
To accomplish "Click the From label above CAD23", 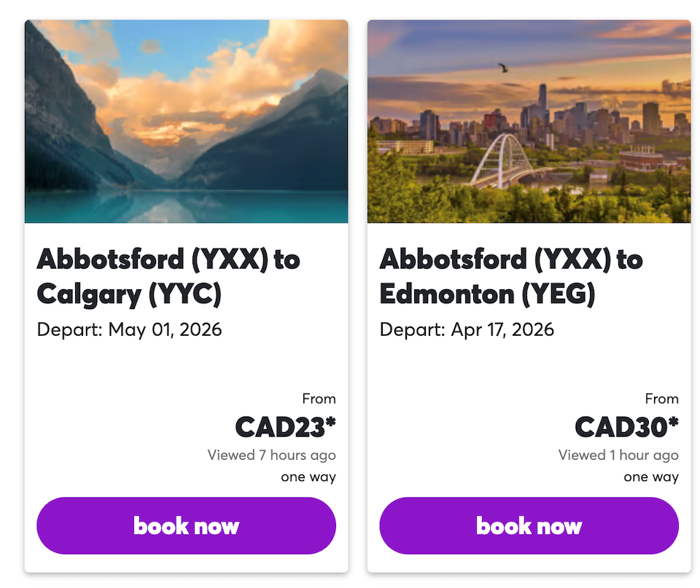I will (319, 399).
